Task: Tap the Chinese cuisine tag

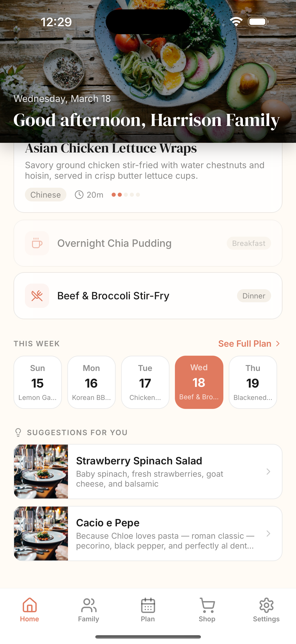Action: [46, 195]
